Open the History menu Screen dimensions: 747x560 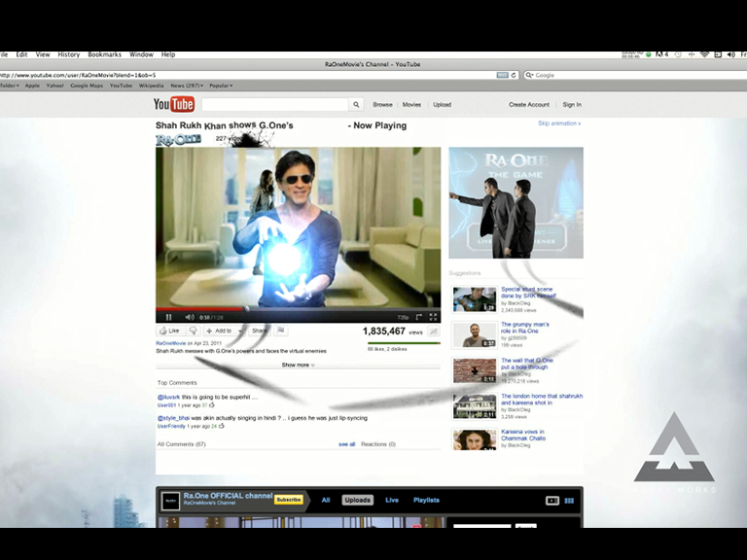(x=69, y=54)
